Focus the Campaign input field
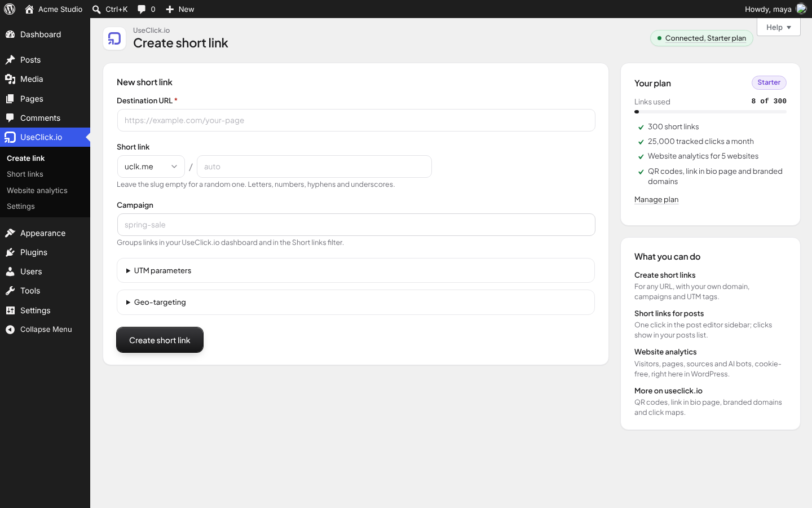Screen dimensions: 812x508 click(x=356, y=225)
